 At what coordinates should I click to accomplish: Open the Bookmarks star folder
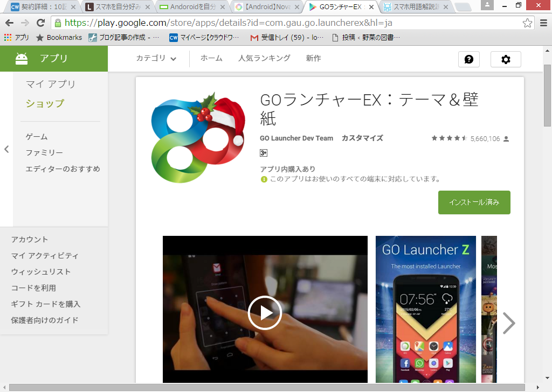(x=59, y=37)
